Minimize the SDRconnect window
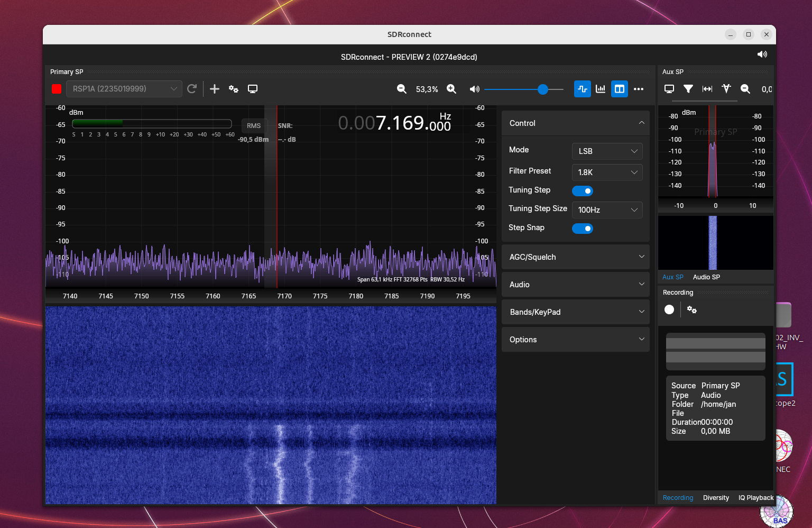The image size is (812, 528). point(731,34)
